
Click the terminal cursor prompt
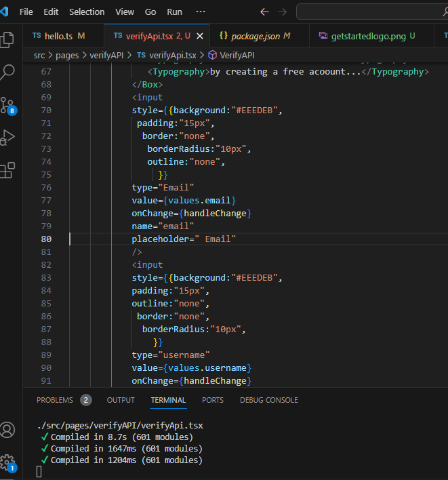pyautogui.click(x=39, y=471)
